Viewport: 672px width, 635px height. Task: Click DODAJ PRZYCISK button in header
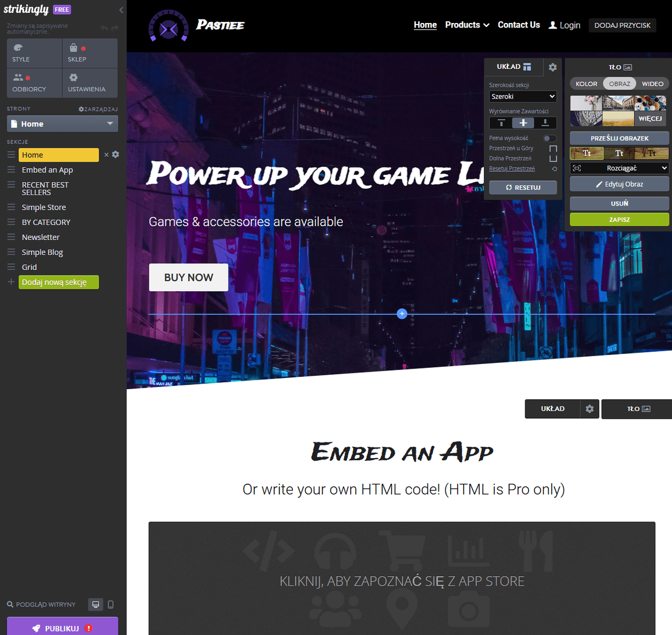[x=622, y=25]
